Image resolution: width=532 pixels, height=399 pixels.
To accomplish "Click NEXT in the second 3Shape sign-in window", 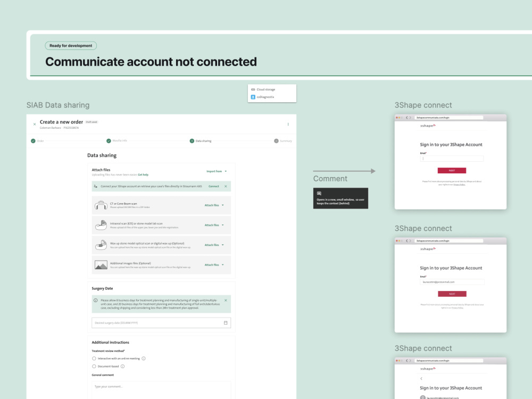I will [x=452, y=294].
